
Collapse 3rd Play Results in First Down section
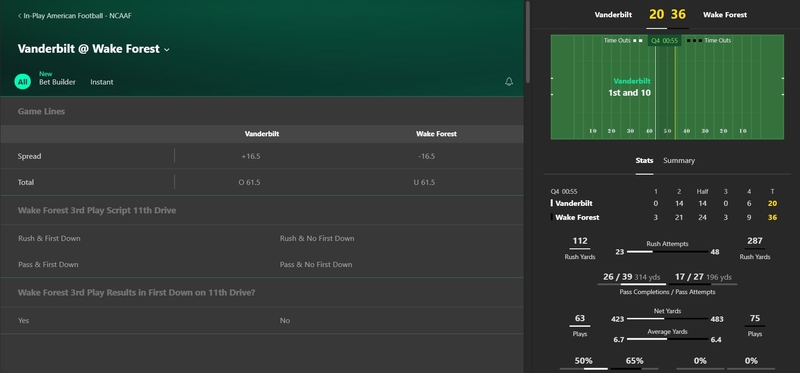(x=262, y=292)
